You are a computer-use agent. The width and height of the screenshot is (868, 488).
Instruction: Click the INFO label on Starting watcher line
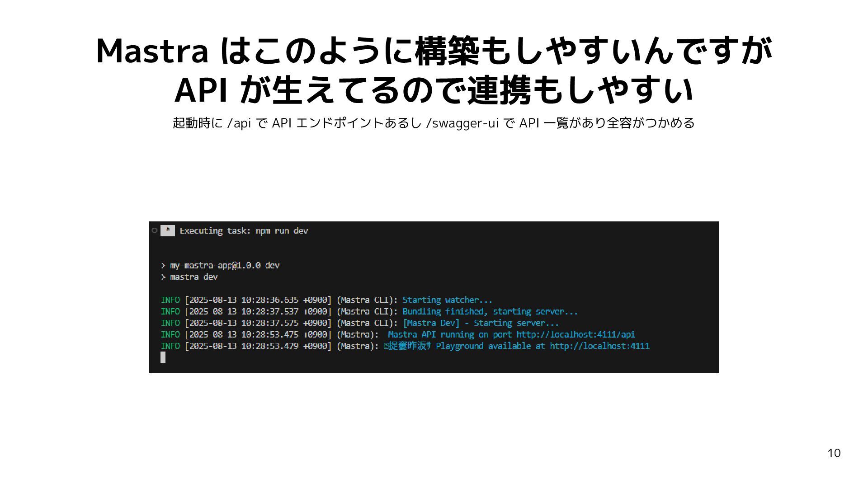pyautogui.click(x=170, y=300)
